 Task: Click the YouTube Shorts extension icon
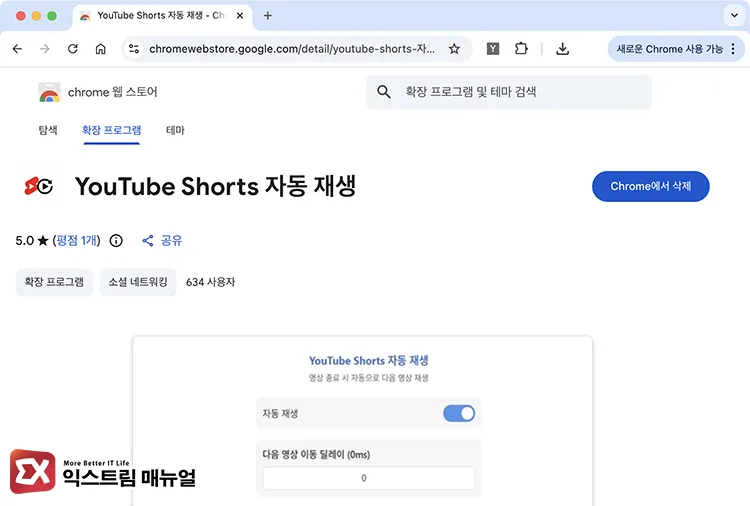point(38,186)
